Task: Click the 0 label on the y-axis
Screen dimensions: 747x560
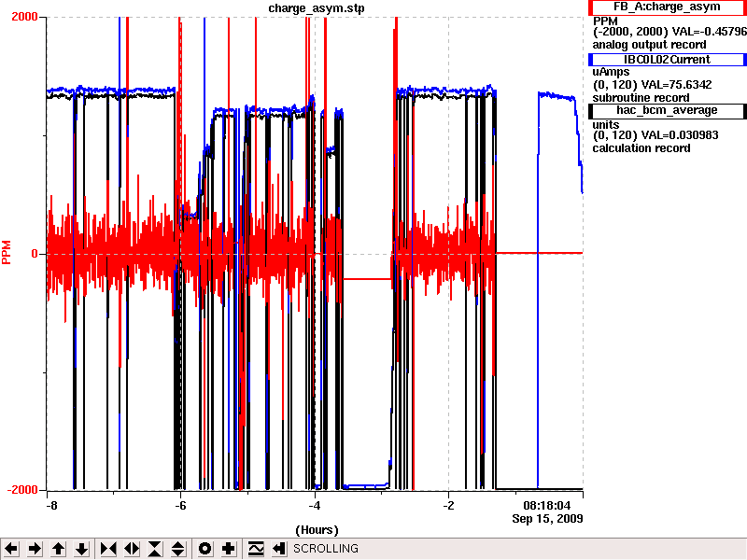Action: click(35, 254)
